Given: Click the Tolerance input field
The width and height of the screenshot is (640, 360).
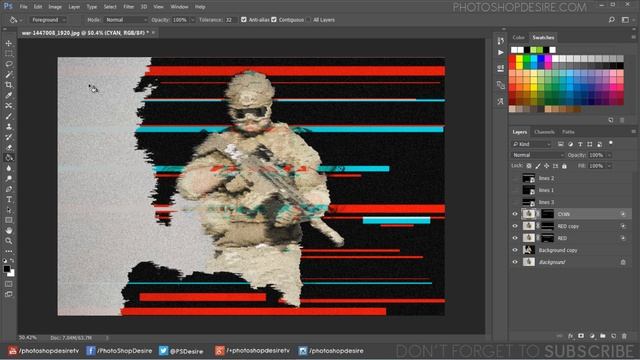Looking at the screenshot, I should (x=230, y=20).
